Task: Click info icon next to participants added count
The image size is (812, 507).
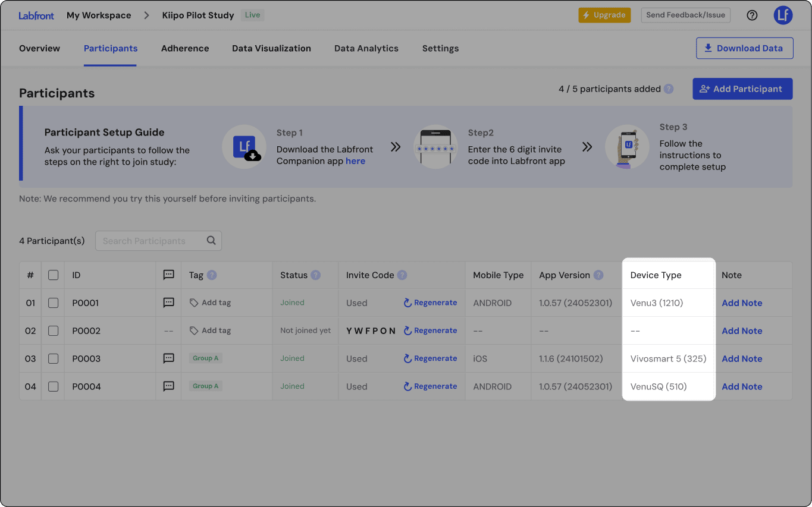Action: click(669, 89)
